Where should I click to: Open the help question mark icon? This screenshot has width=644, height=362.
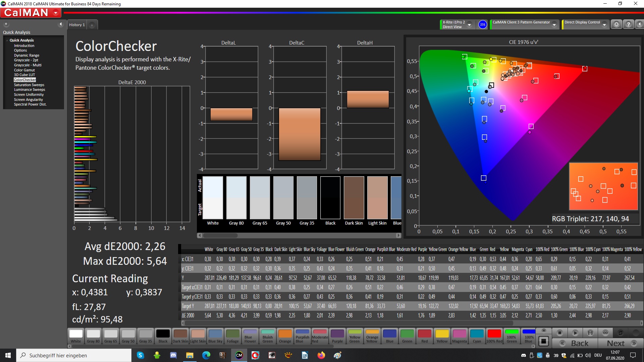click(x=629, y=24)
